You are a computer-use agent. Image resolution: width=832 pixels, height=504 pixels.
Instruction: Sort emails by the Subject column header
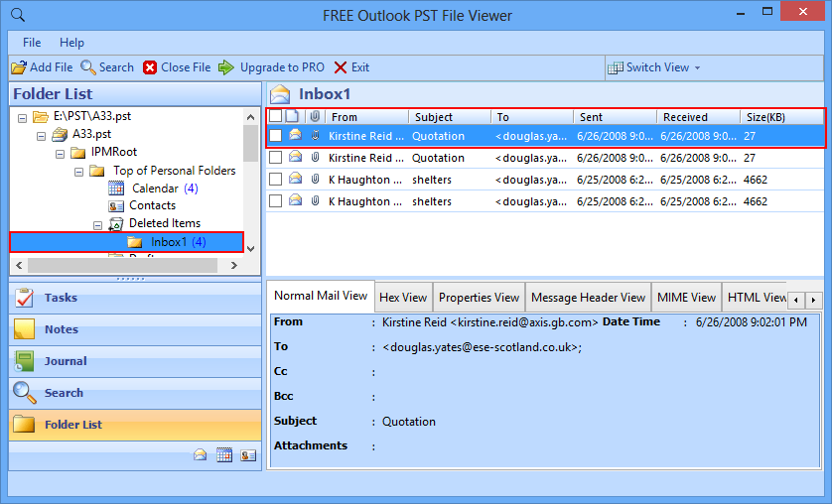[x=450, y=117]
